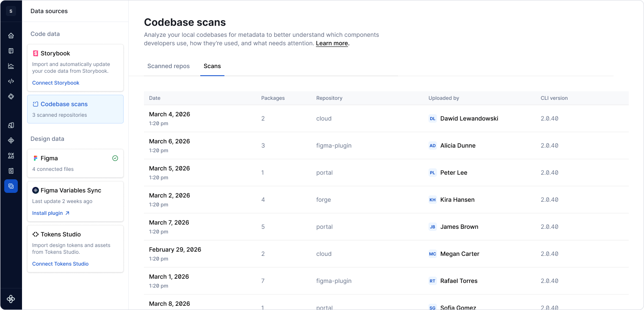The image size is (644, 310).
Task: Sort by the Date column header
Action: click(155, 98)
